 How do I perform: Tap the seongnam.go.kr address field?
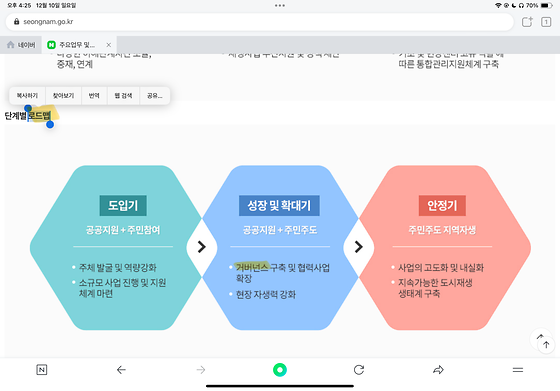(x=260, y=22)
